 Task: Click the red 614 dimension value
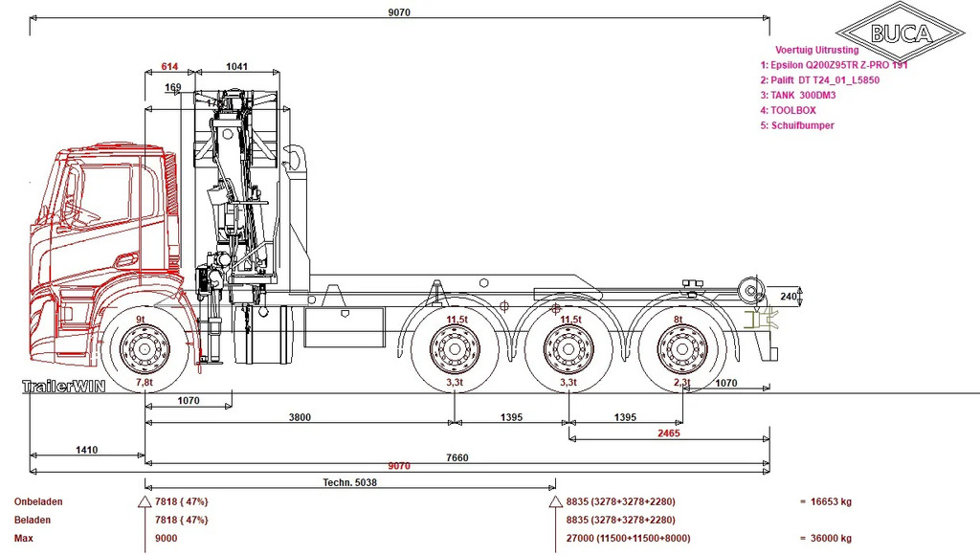click(169, 66)
